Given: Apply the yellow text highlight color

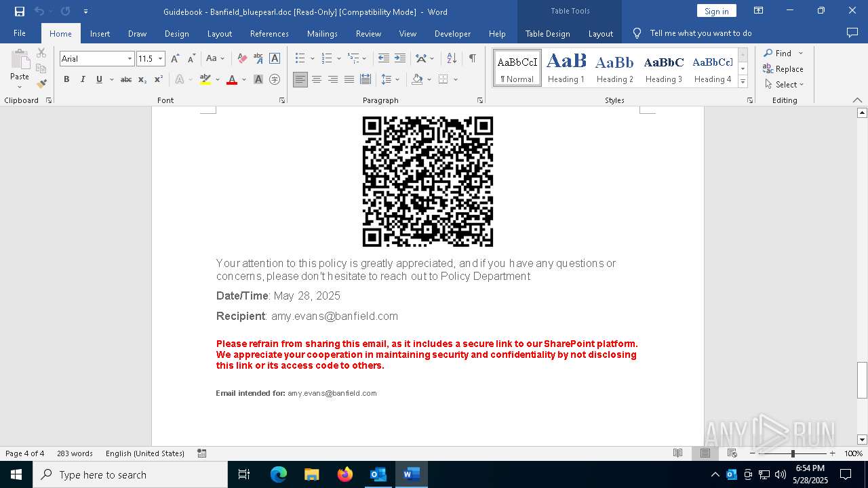Looking at the screenshot, I should [x=205, y=79].
